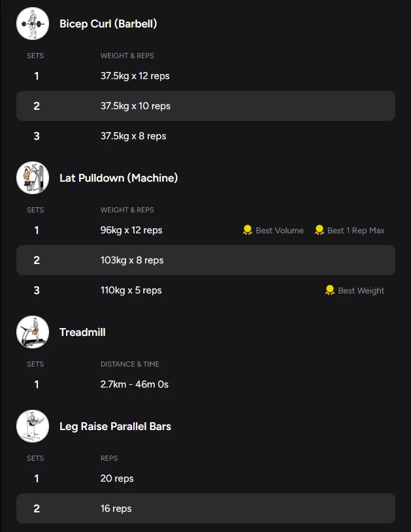Image resolution: width=411 pixels, height=532 pixels.
Task: Click the 96kg x 12 reps set
Action: [131, 230]
